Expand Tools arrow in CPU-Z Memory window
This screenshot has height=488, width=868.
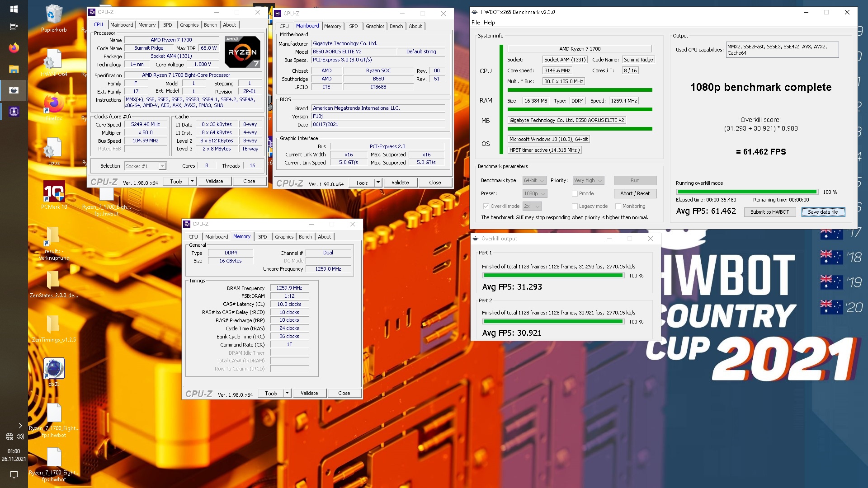point(287,393)
